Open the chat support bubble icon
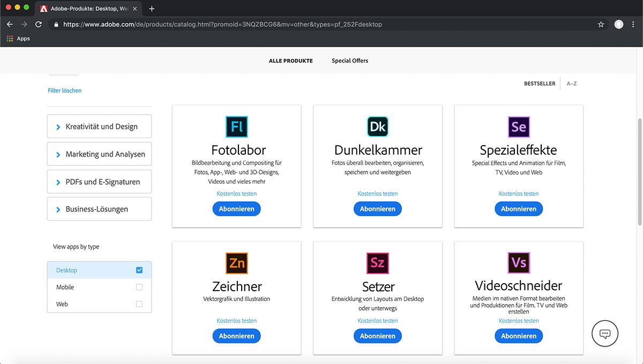 (605, 333)
